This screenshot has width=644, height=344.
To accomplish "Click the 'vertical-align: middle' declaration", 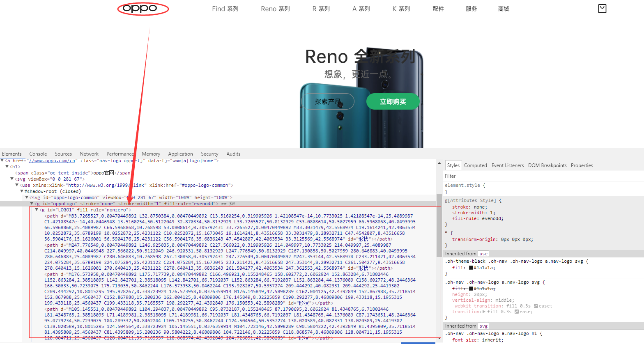I will [x=483, y=300].
